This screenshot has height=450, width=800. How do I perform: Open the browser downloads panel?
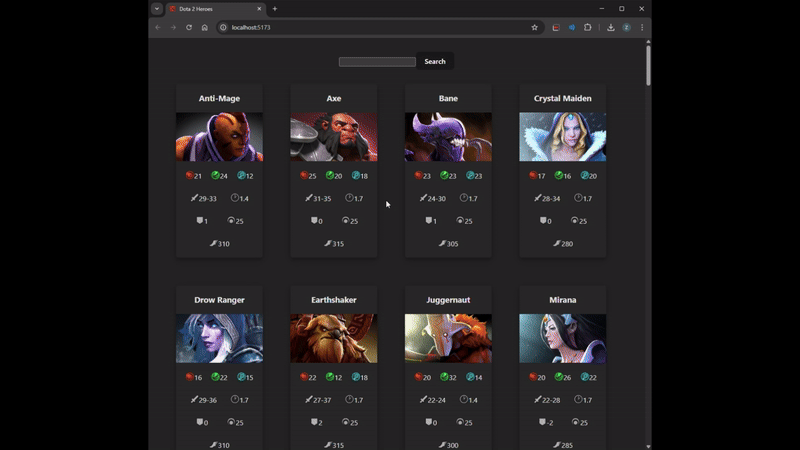coord(610,28)
